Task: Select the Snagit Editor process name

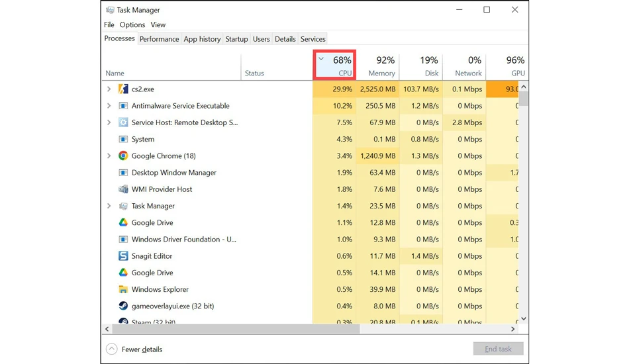Action: (x=152, y=255)
